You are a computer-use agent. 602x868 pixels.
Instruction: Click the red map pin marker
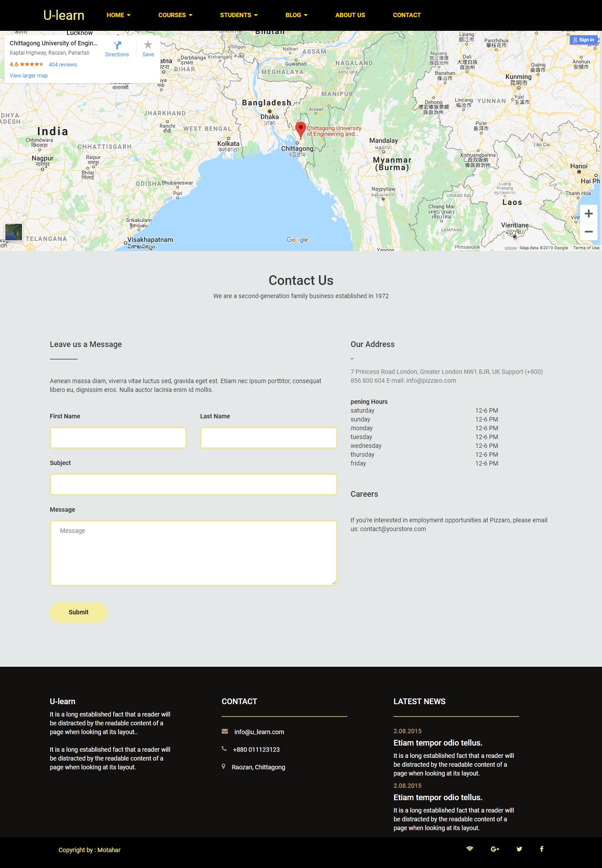[301, 129]
